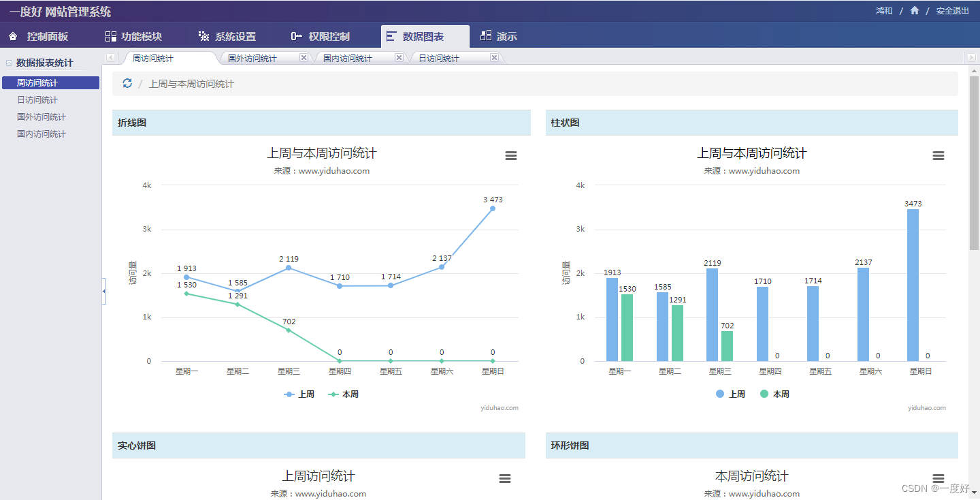The image size is (980, 500).
Task: Toggle 本周 series in bar chart legend
Action: point(774,394)
